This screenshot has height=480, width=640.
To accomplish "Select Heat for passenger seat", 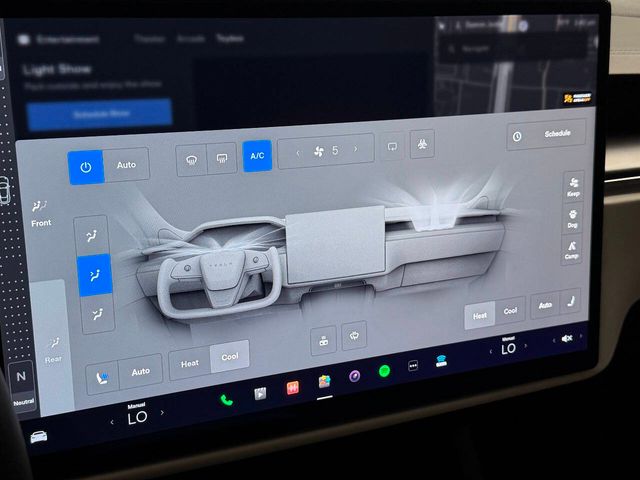I will pyautogui.click(x=480, y=316).
